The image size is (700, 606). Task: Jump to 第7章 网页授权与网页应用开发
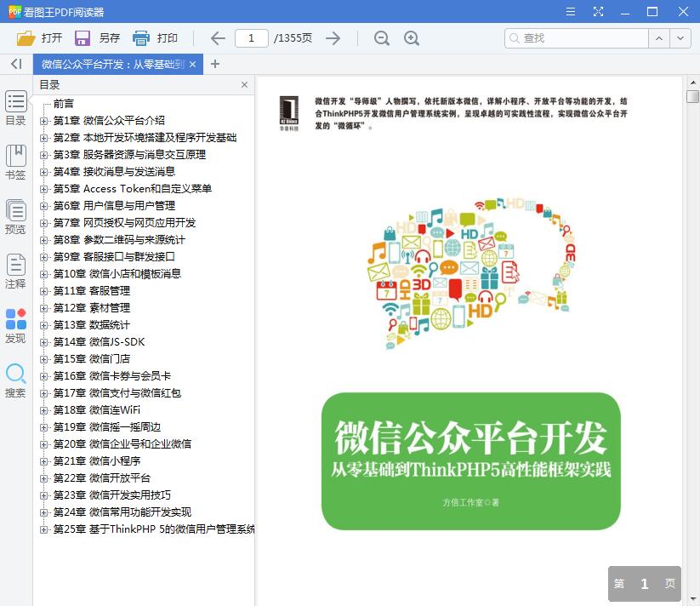pos(124,222)
